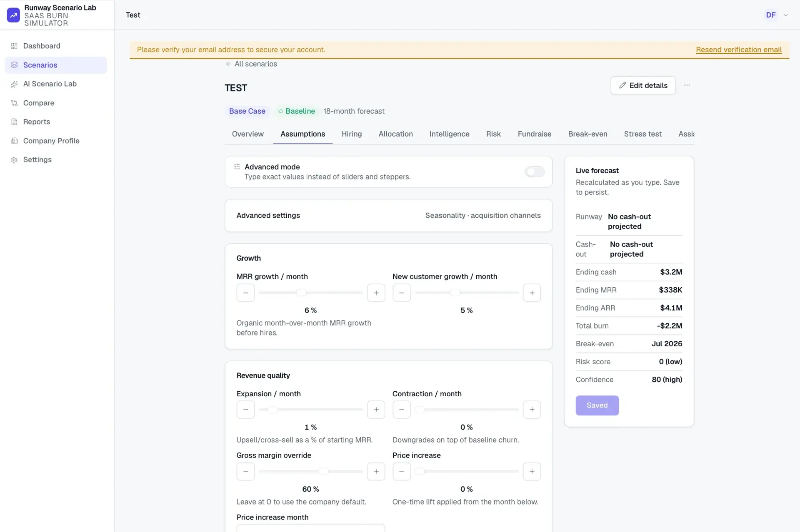Go to Scenarios in the sidebar
Viewport: 800px width, 532px height.
[x=56, y=65]
